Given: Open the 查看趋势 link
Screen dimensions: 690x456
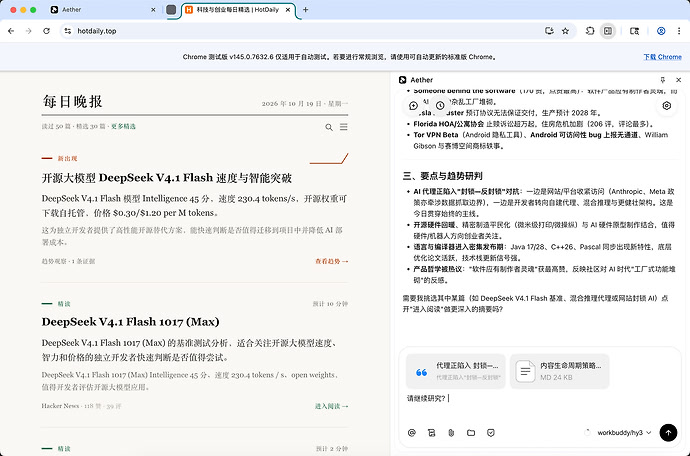Looking at the screenshot, I should (331, 261).
